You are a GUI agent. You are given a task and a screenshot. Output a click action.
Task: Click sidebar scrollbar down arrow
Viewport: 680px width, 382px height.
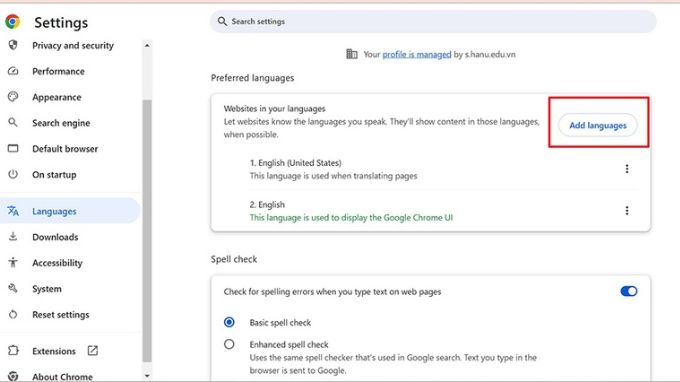pyautogui.click(x=147, y=375)
